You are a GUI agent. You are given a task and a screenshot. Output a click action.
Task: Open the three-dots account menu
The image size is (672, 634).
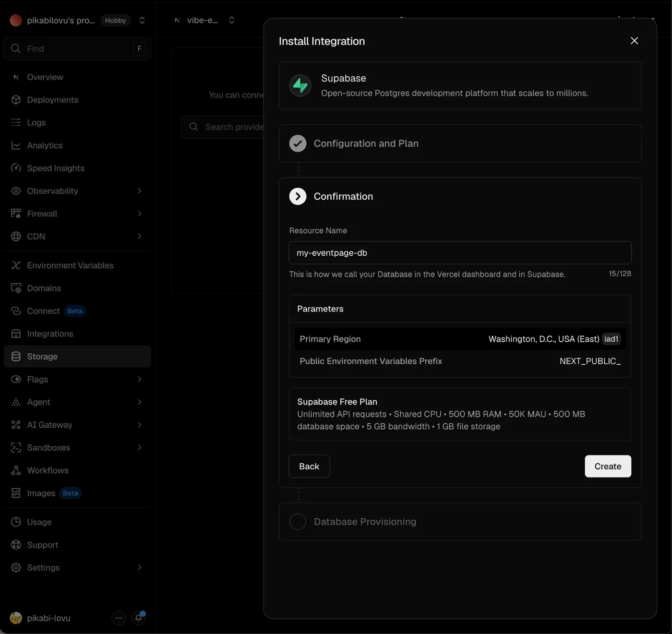pyautogui.click(x=119, y=618)
